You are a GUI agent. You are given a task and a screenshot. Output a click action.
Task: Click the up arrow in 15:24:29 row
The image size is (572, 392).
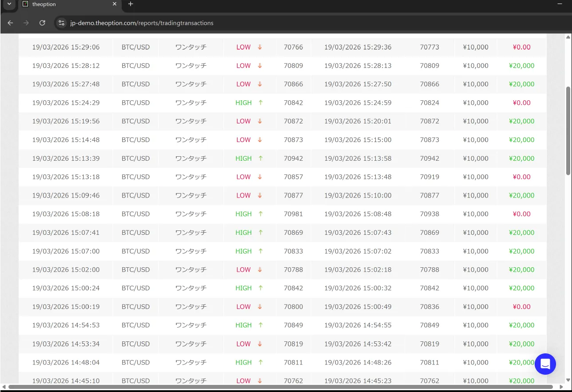tap(261, 103)
